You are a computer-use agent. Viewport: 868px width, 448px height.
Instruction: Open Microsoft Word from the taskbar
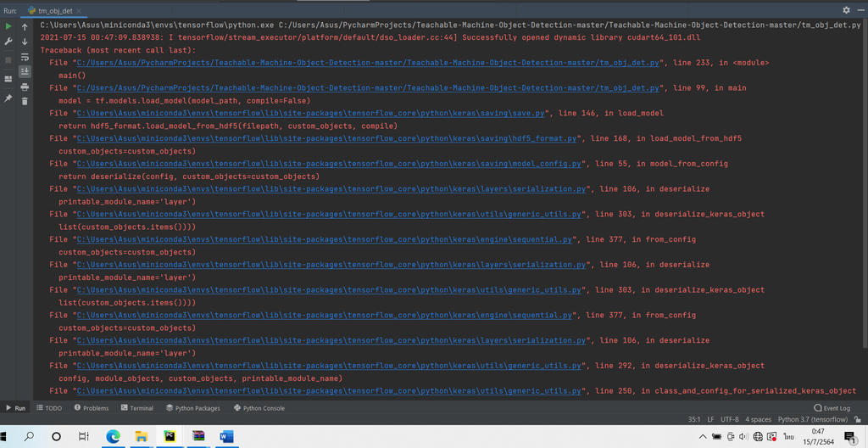point(227,437)
